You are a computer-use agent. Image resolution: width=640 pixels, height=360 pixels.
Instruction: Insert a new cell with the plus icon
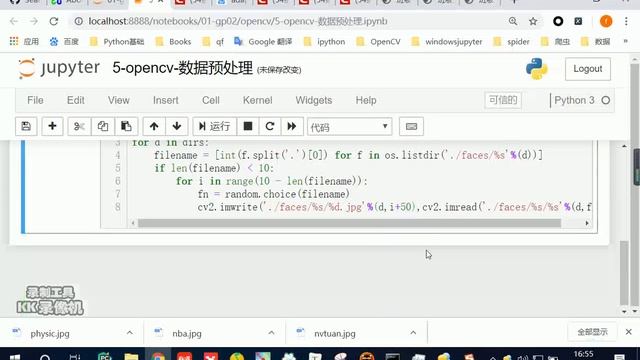[52, 126]
